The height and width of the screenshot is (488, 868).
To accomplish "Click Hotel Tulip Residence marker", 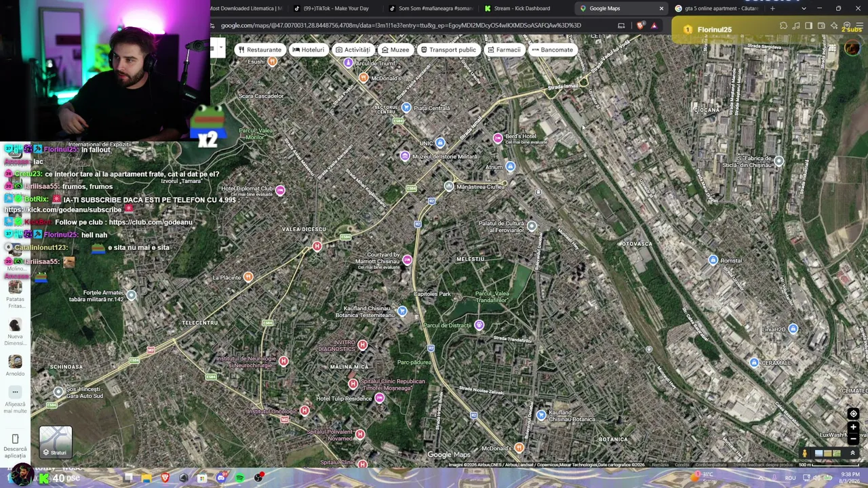I will coord(379,399).
